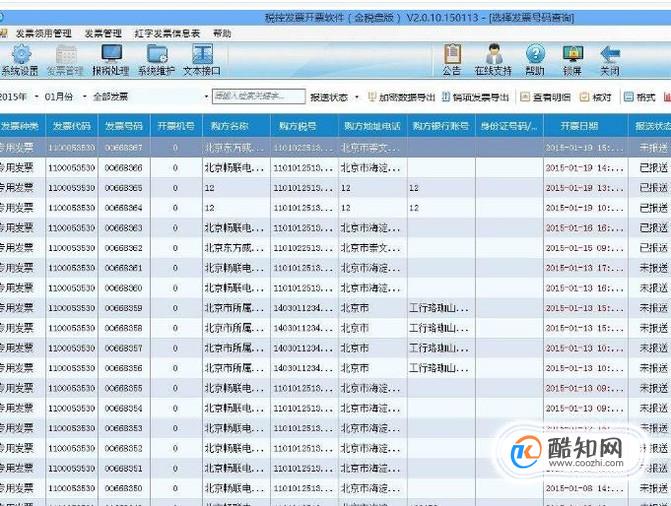This screenshot has width=671, height=506.
Task: Click 核对 verify button
Action: (596, 97)
